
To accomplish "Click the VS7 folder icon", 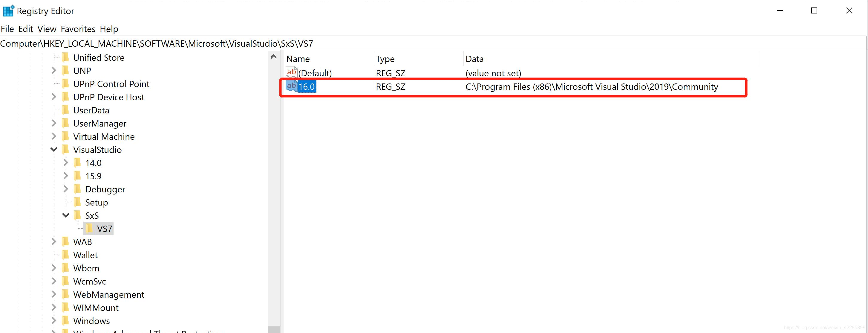I will pos(89,228).
